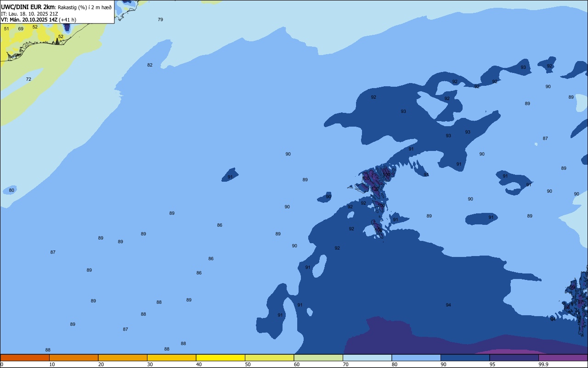Click the '51' humidity value over land
The image size is (588, 368).
click(x=6, y=29)
